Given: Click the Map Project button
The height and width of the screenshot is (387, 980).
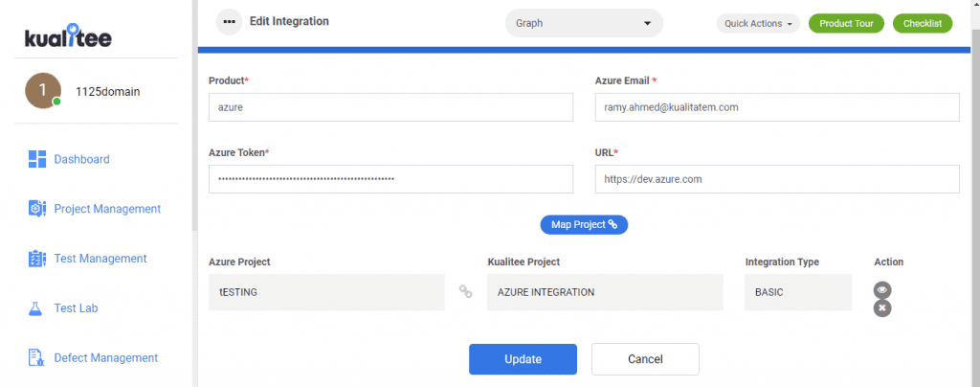Looking at the screenshot, I should point(584,224).
